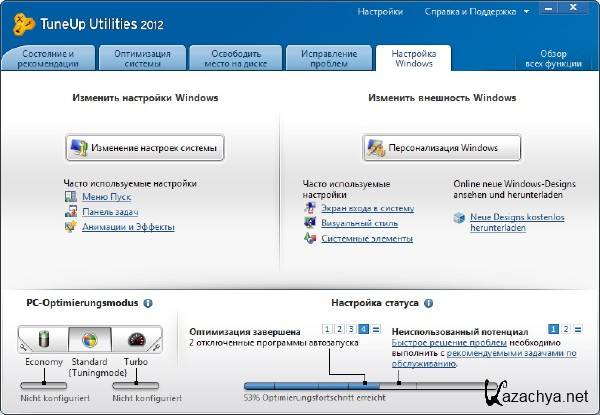600x415 pixels.
Task: Toggle slider under Economy mode
Action: [44, 384]
